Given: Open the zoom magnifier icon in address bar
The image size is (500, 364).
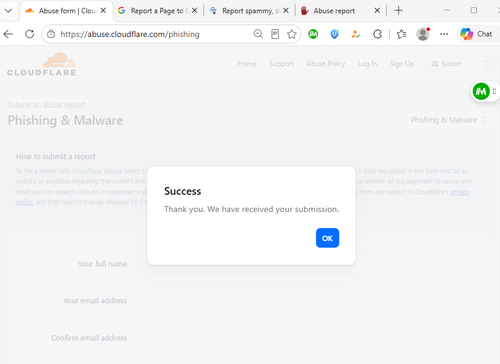Looking at the screenshot, I should pyautogui.click(x=258, y=34).
